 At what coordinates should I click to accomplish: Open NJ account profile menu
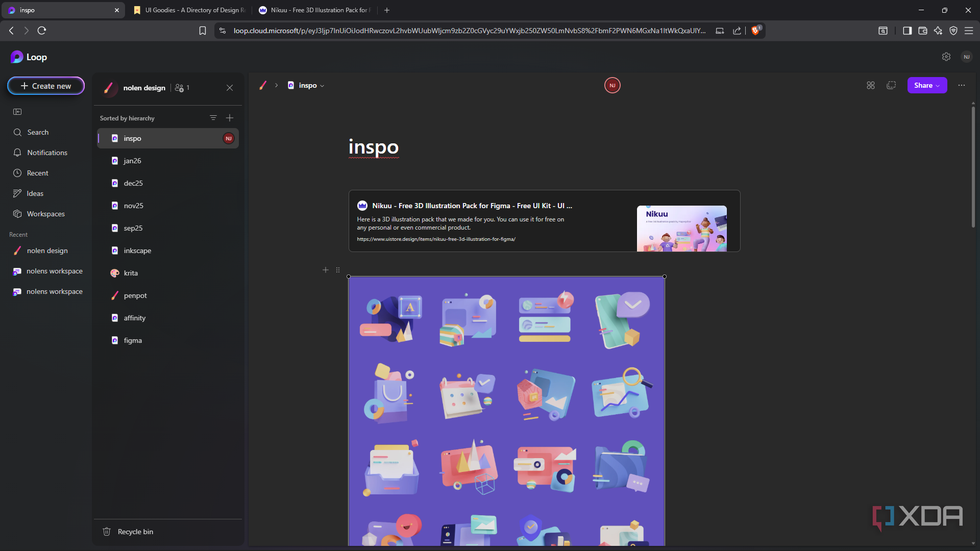pos(966,57)
